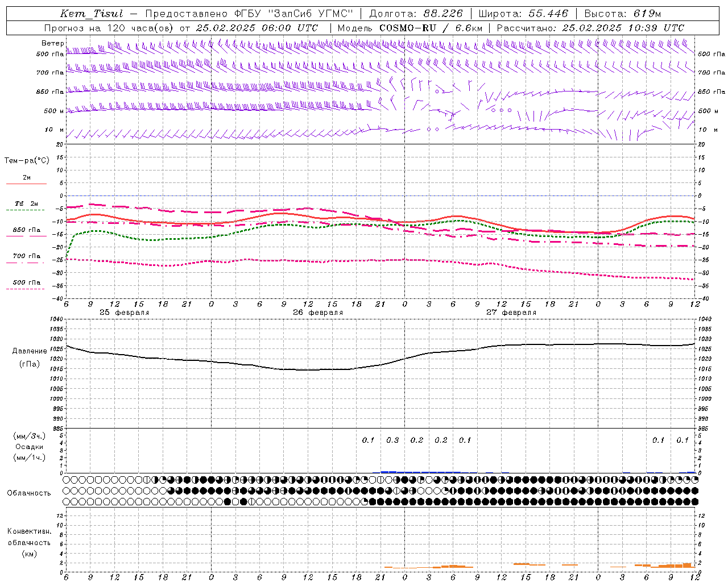The width and height of the screenshot is (728, 582).
Task: Click the Осадки precipitation label
Action: tap(30, 447)
